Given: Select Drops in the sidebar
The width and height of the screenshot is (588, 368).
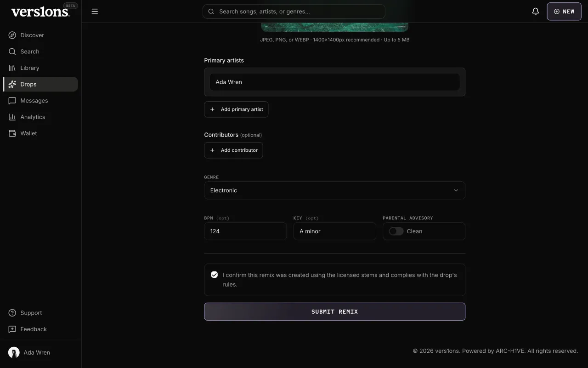Looking at the screenshot, I should point(40,84).
